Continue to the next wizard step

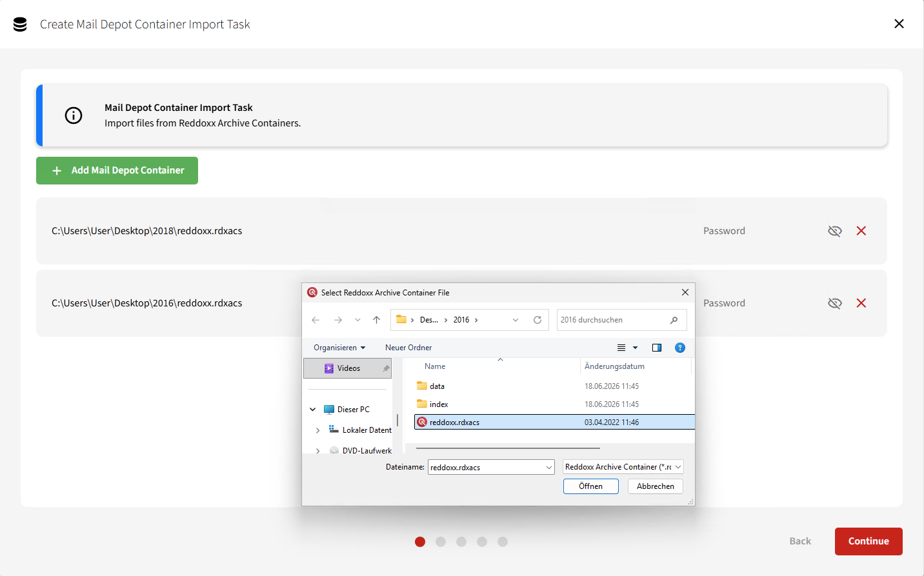pyautogui.click(x=869, y=541)
